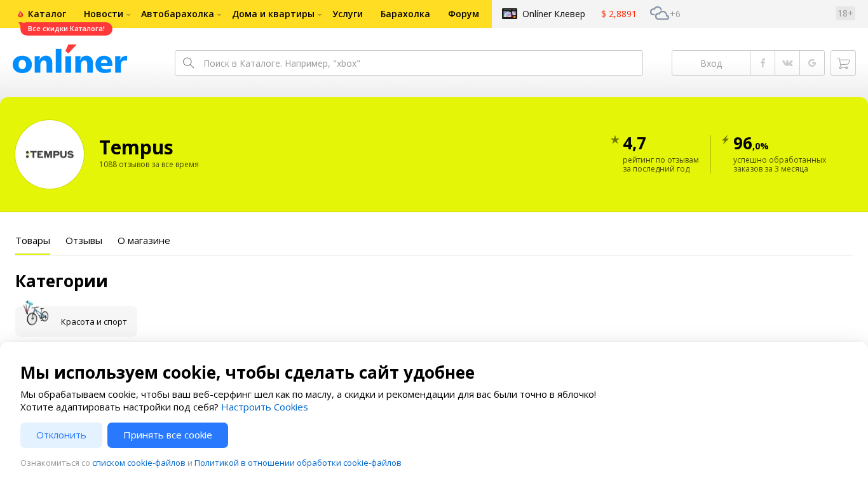
Task: Click the Tempus store logo
Action: [50, 154]
